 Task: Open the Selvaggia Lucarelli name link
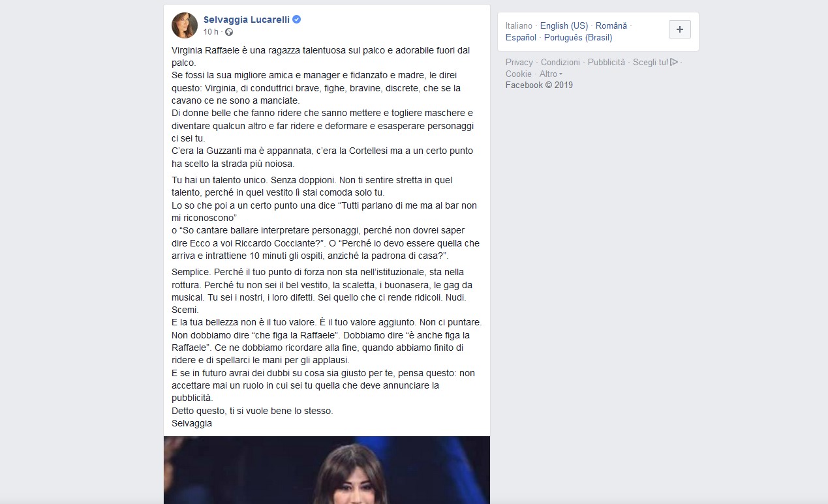(247, 20)
